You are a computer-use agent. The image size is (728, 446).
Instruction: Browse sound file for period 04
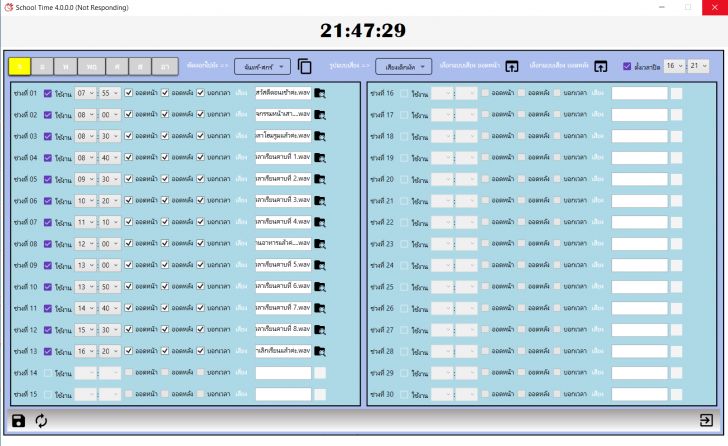coord(320,158)
